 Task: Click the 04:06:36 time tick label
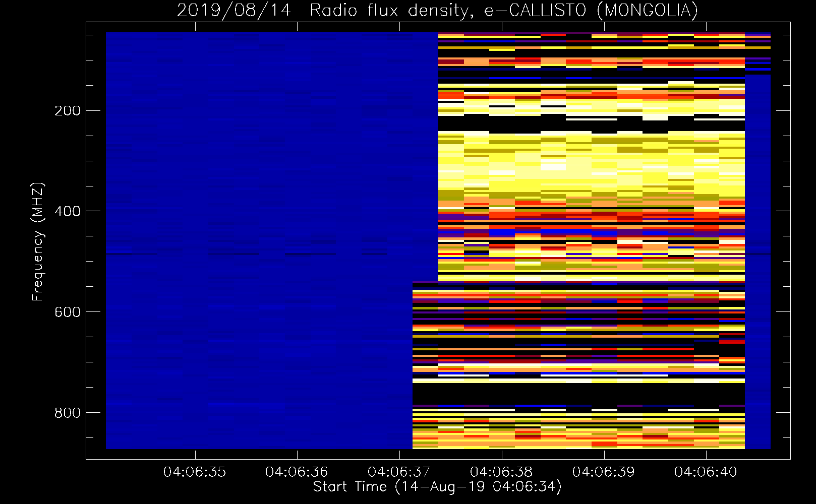point(297,472)
